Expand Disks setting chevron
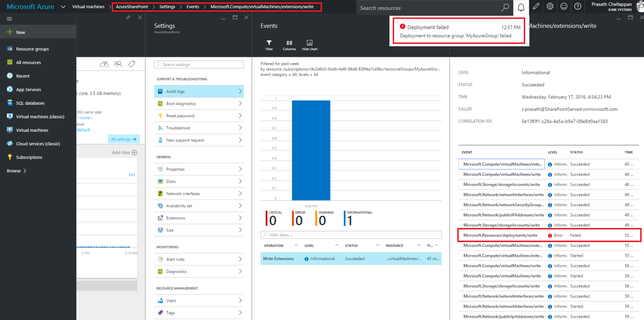Viewport: 644px width, 320px height. [x=240, y=181]
